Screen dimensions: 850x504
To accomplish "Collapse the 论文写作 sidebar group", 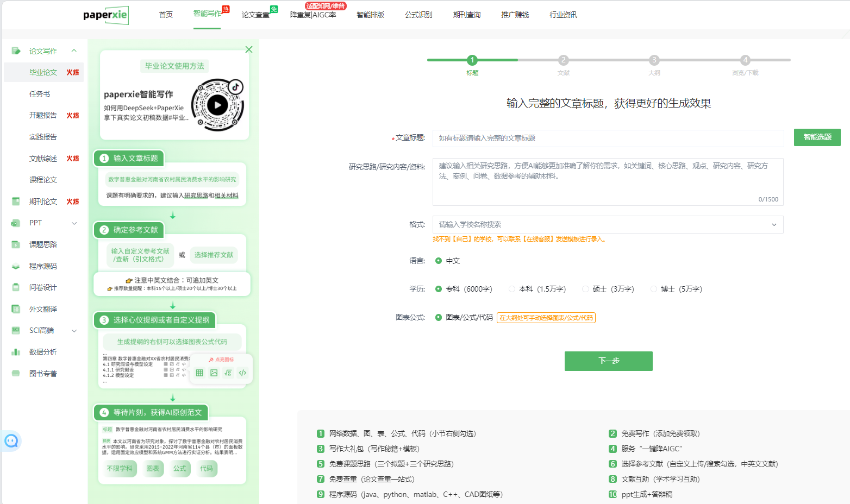I will coord(74,51).
